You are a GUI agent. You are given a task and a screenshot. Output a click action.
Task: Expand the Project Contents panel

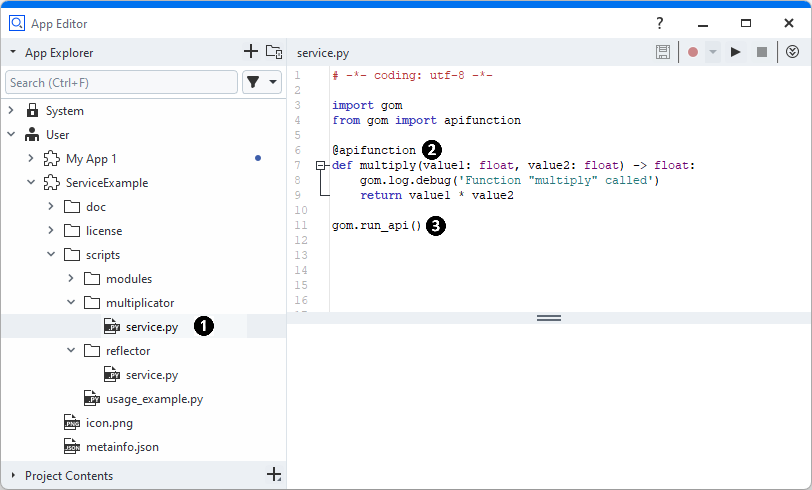[13, 476]
